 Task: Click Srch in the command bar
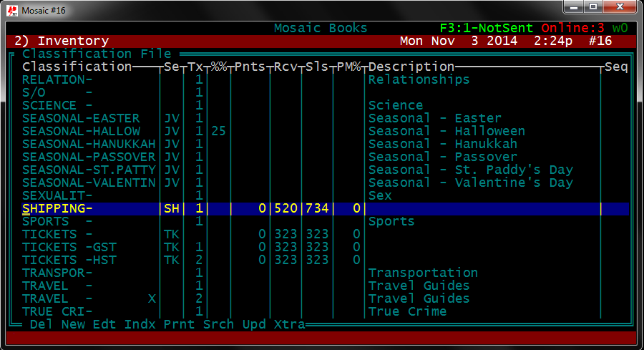pos(218,324)
